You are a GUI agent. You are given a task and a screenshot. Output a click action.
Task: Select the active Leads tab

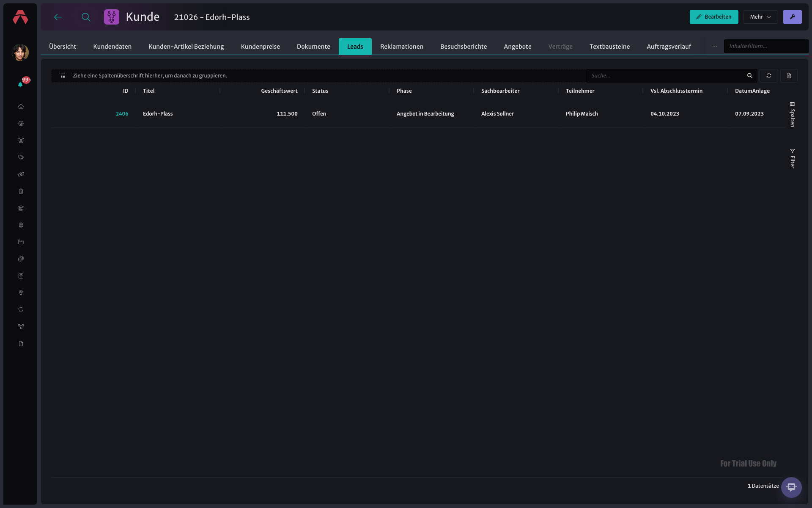tap(355, 47)
